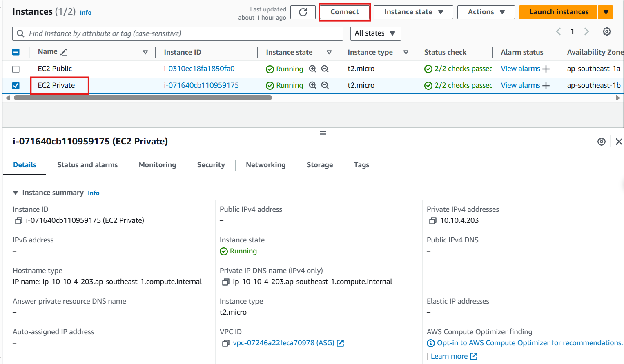Sort by Instance type column arrow
The image size is (624, 364).
coord(406,52)
